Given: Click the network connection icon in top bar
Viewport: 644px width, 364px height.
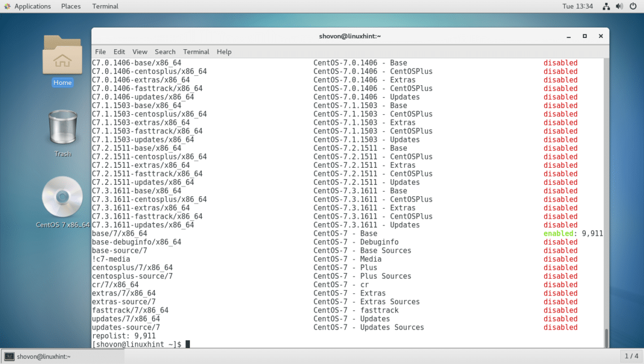Looking at the screenshot, I should pos(606,6).
